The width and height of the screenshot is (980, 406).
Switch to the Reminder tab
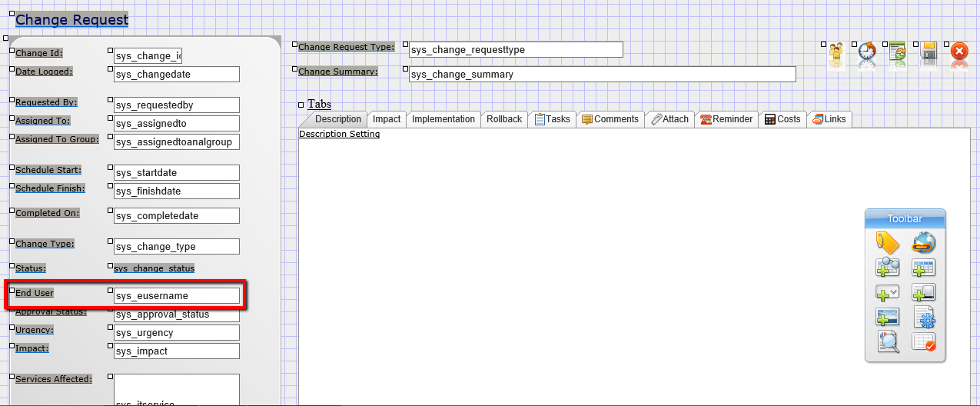pyautogui.click(x=726, y=119)
